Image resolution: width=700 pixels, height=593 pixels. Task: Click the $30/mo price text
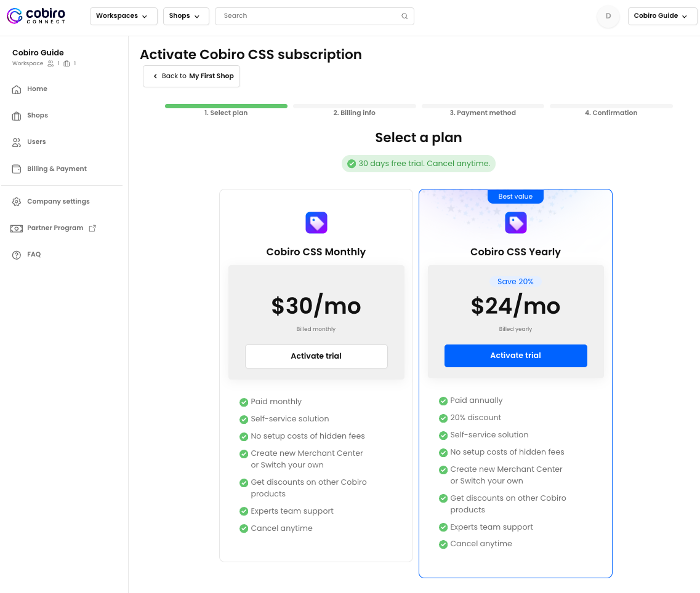[x=316, y=306]
